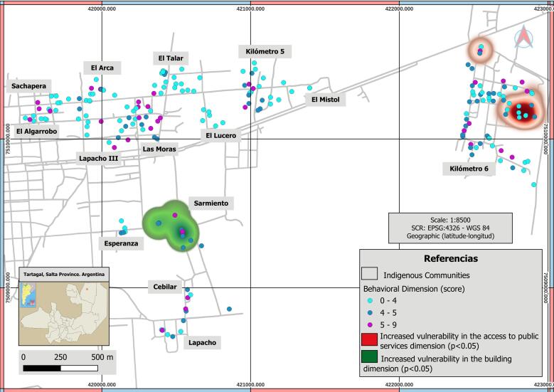
Task: Click the north arrow compass icon
Action: 523,38
